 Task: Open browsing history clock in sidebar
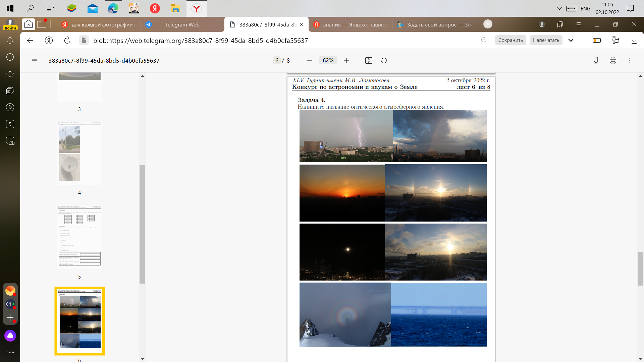click(x=10, y=57)
